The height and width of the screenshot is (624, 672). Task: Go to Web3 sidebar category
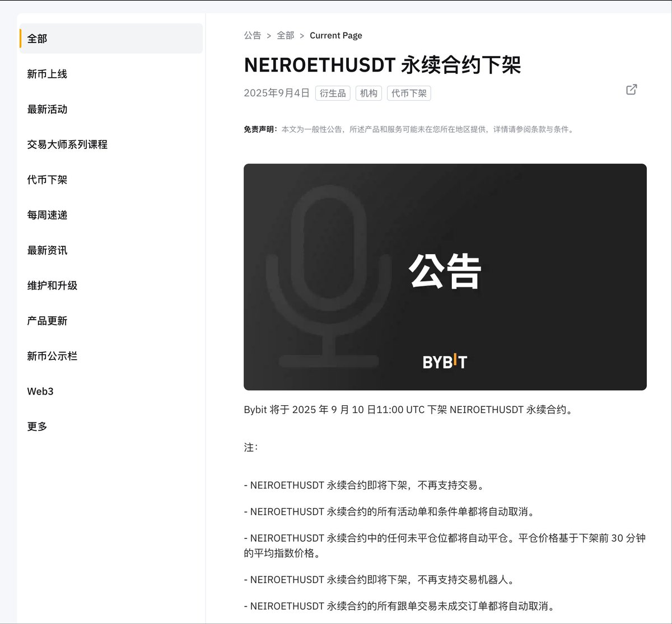tap(40, 391)
